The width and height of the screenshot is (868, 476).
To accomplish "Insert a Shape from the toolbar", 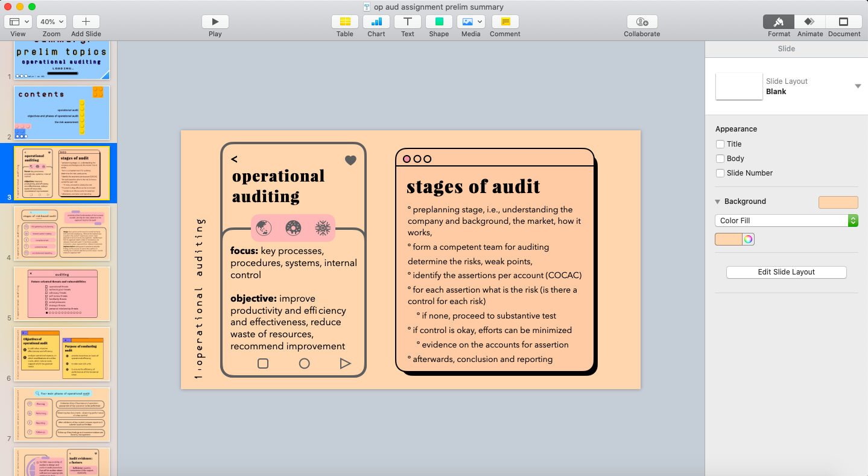I will [439, 22].
